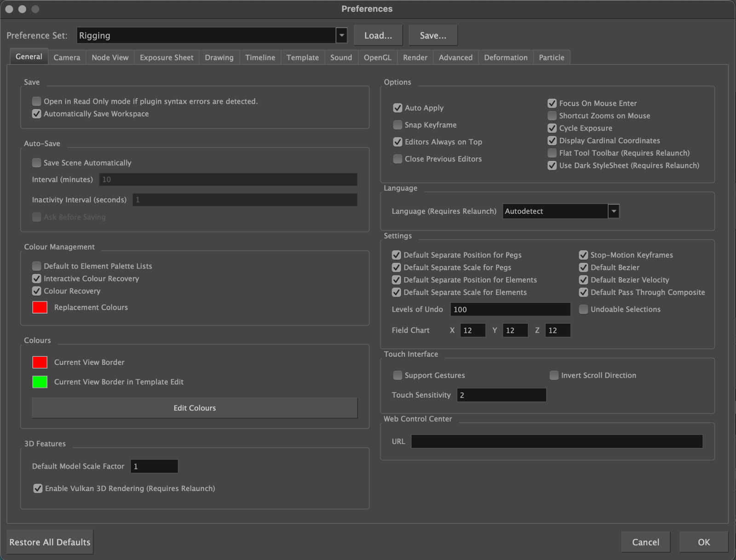This screenshot has width=736, height=560.
Task: Disable Enable Vulkan 3D Rendering
Action: click(x=38, y=488)
